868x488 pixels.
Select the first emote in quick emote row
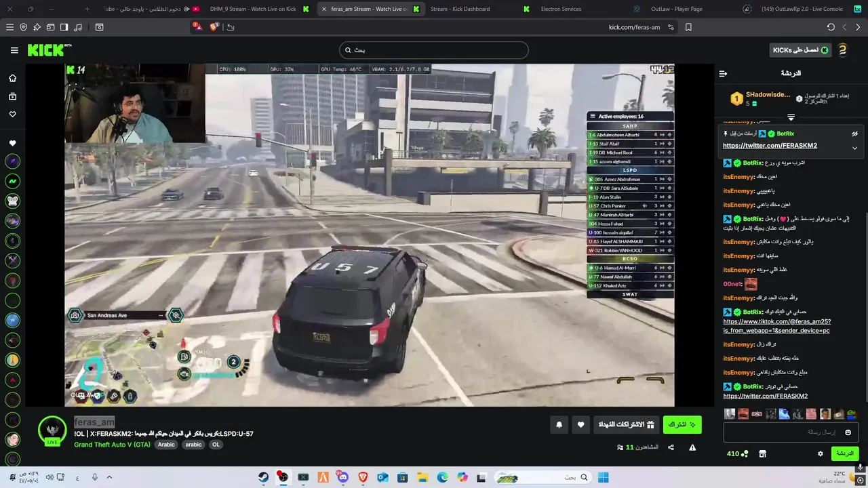coord(730,413)
